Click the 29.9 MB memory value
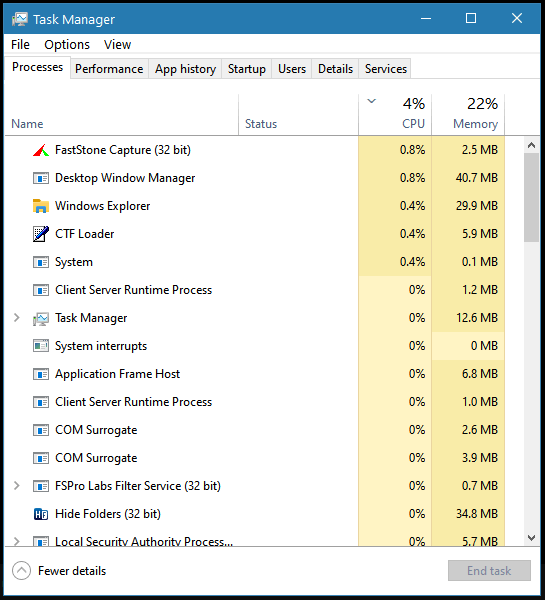545x600 pixels. tap(476, 206)
